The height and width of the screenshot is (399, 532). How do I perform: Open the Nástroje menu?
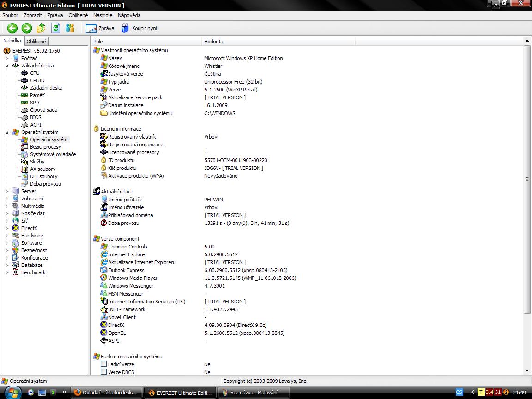point(103,15)
